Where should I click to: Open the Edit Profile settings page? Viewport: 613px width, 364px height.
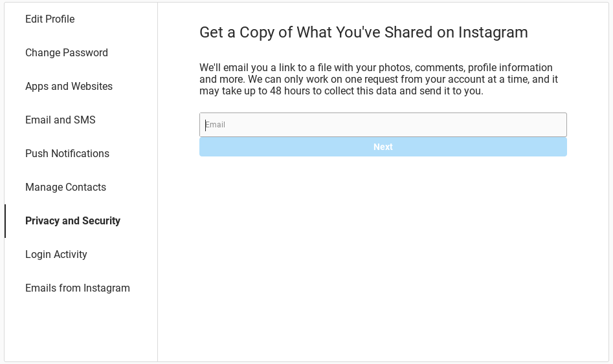click(50, 19)
